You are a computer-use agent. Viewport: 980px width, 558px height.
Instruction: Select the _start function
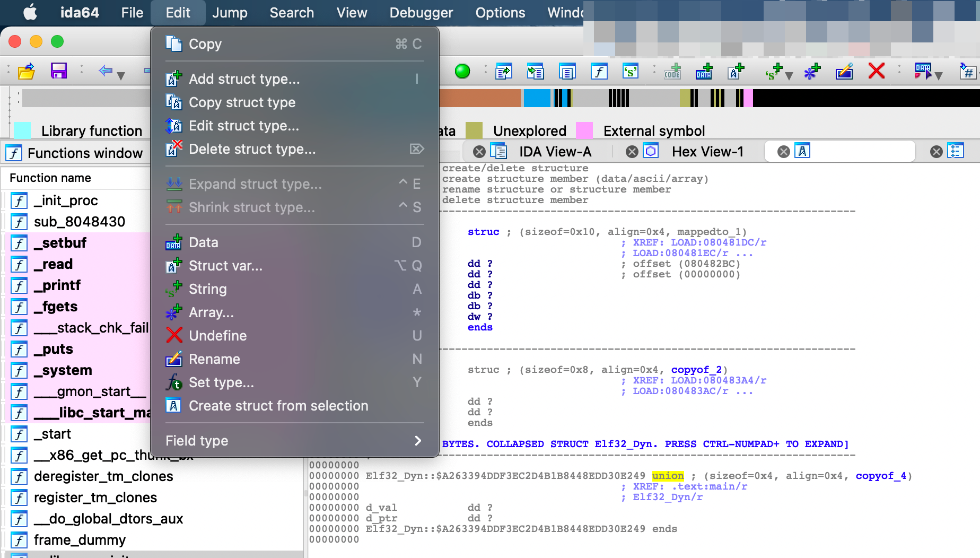[52, 434]
